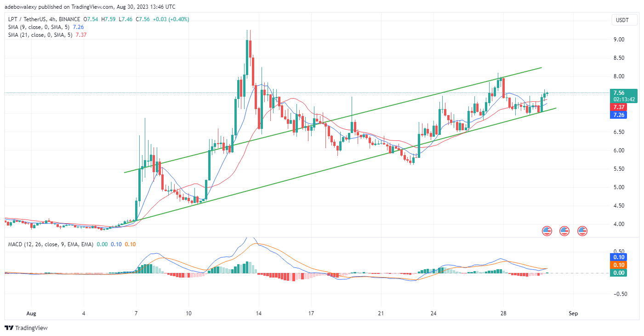This screenshot has width=644, height=336.
Task: Click the middle US flag economic event icon
Action: pos(564,231)
